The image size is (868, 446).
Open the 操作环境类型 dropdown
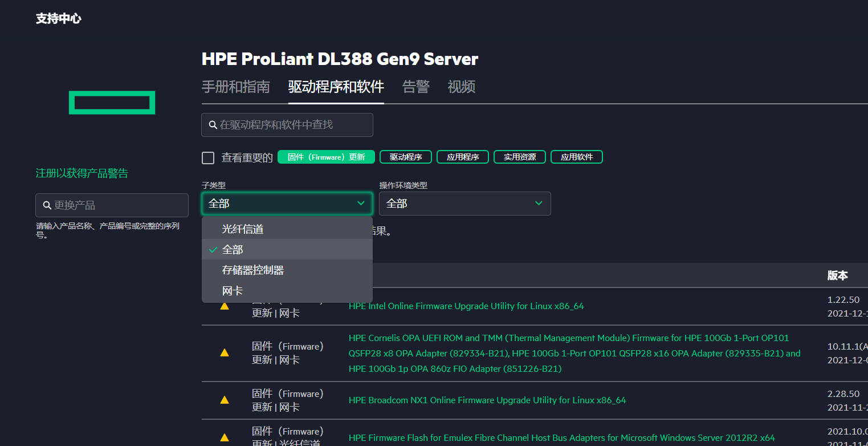465,204
